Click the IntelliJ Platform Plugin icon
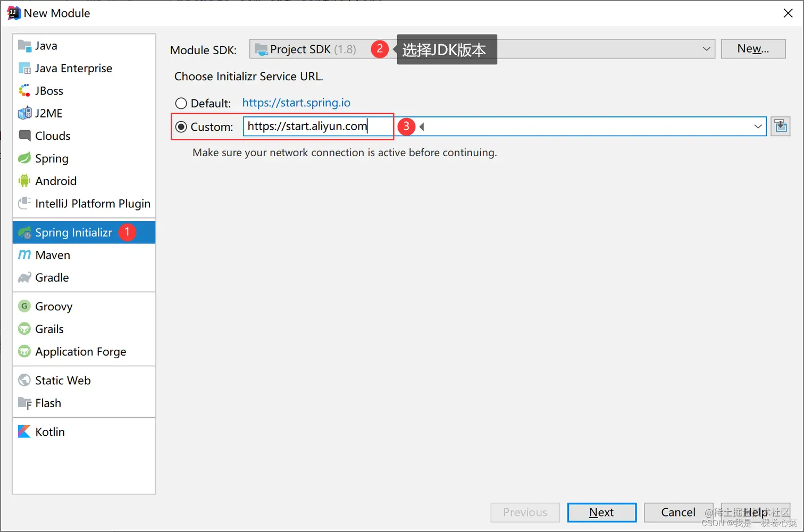804x532 pixels. click(24, 204)
